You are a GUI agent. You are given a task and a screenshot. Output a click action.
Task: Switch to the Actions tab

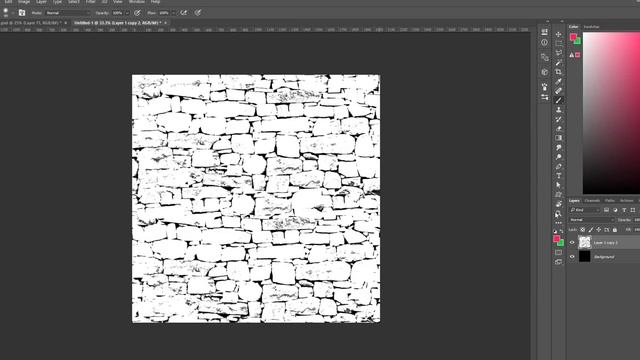[627, 200]
